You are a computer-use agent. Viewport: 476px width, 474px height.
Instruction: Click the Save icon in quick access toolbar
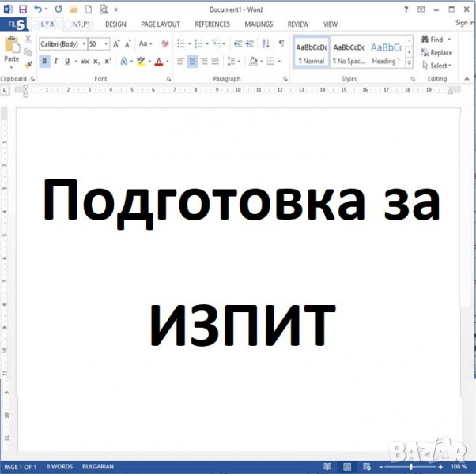point(22,9)
